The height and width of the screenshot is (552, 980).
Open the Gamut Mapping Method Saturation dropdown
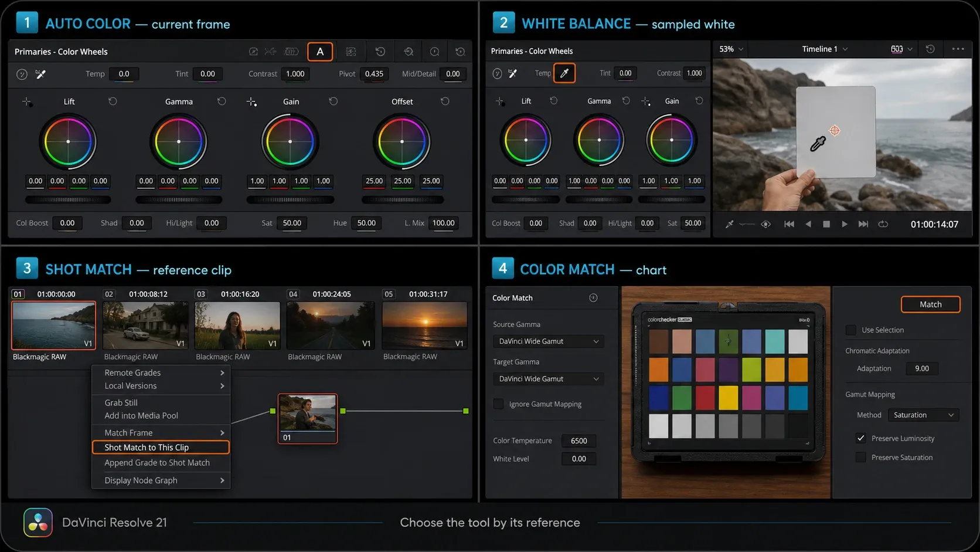pos(923,415)
